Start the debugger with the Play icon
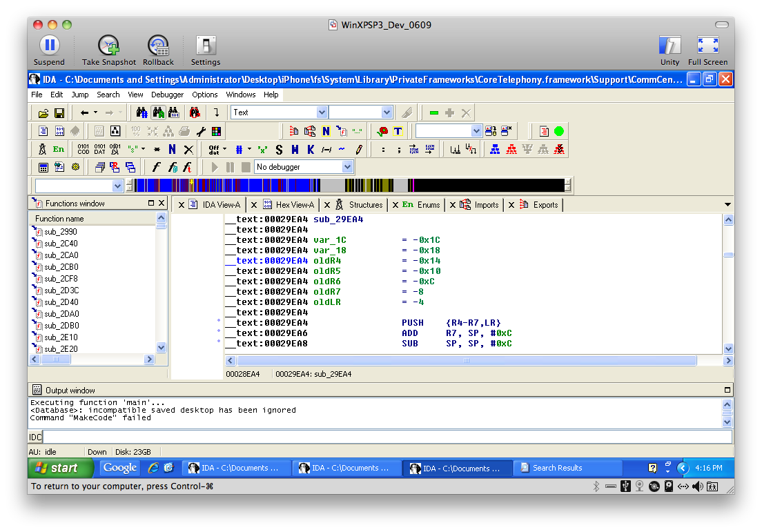 click(x=215, y=167)
